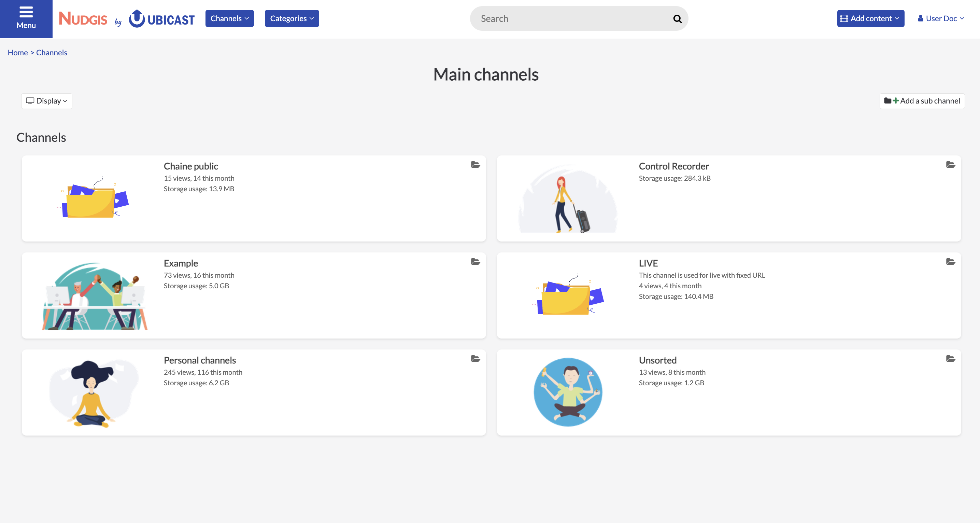Click 'Storage usage: 284.3 kB' text

(x=674, y=178)
